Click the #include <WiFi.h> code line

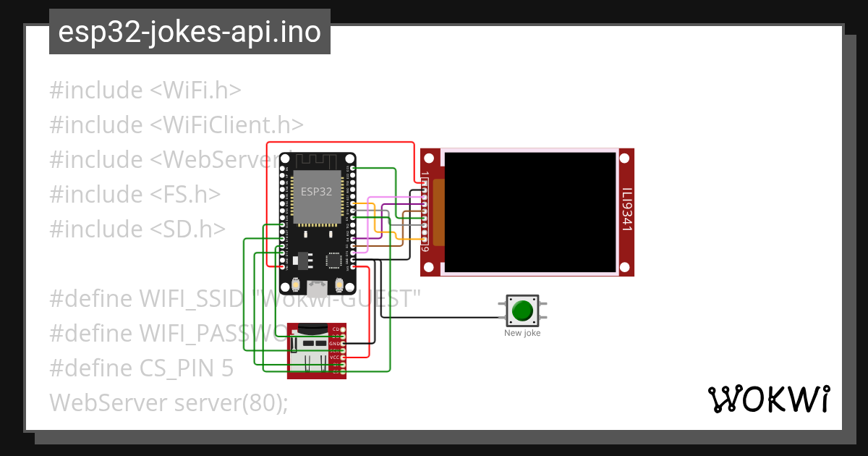145,90
